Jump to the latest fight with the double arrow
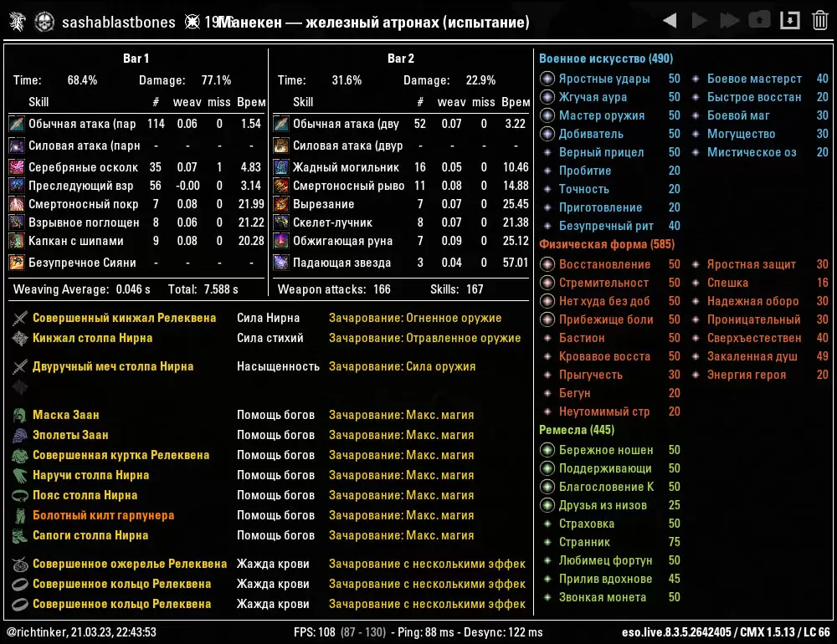This screenshot has width=837, height=644. pos(730,22)
